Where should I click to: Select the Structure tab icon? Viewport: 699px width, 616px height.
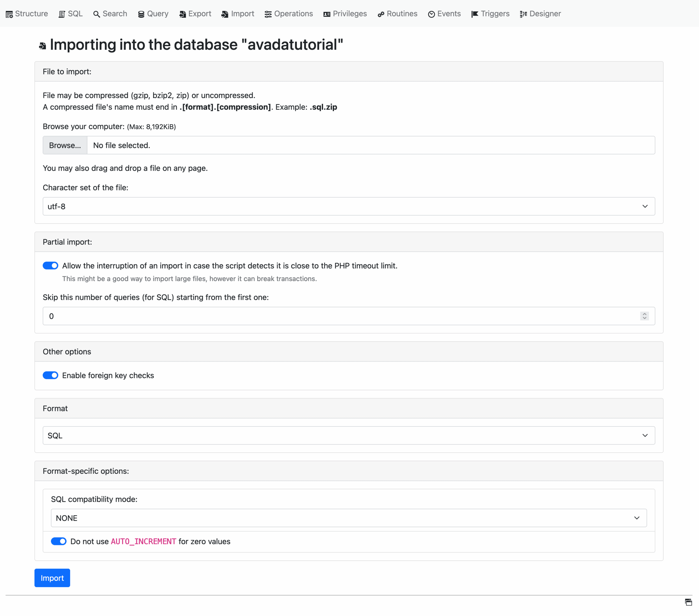tap(9, 14)
